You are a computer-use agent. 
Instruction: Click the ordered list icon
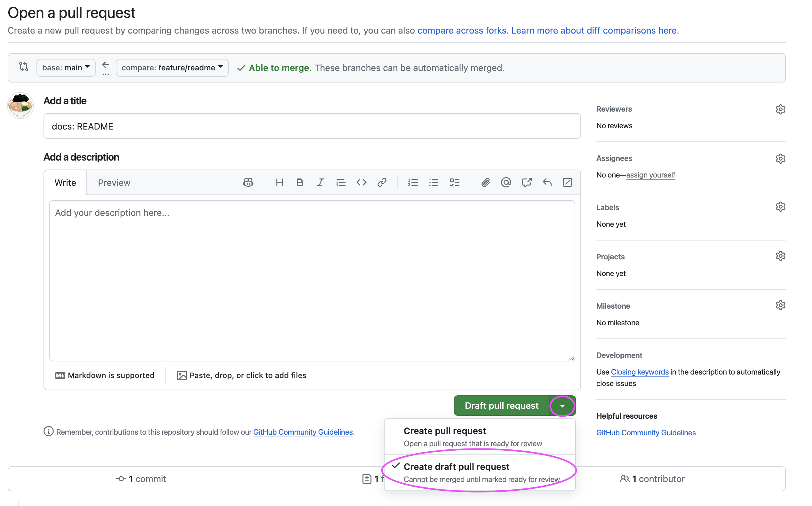coord(413,182)
